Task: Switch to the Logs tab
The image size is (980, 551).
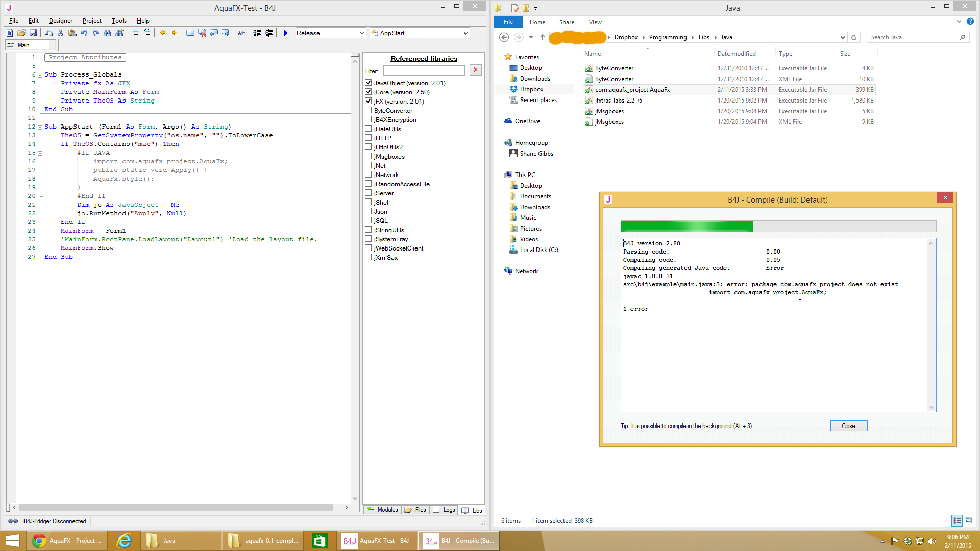Action: pos(444,510)
